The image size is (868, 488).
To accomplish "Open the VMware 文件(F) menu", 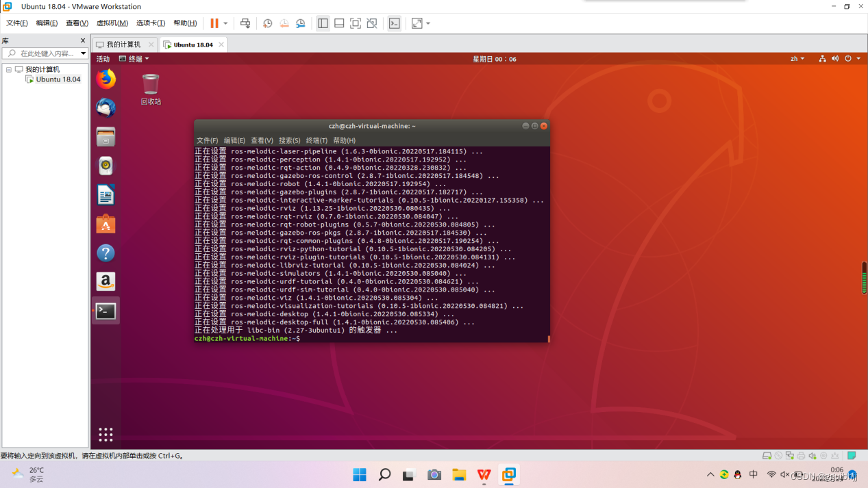I will click(x=17, y=23).
